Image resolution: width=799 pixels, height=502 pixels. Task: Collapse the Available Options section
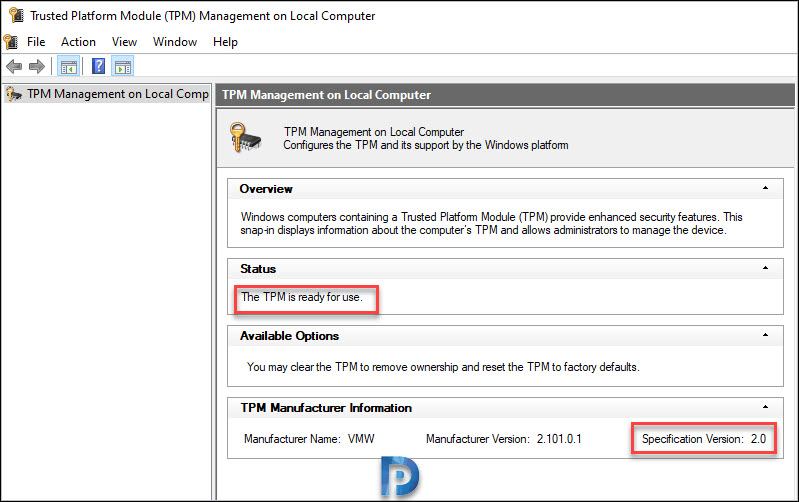click(765, 335)
